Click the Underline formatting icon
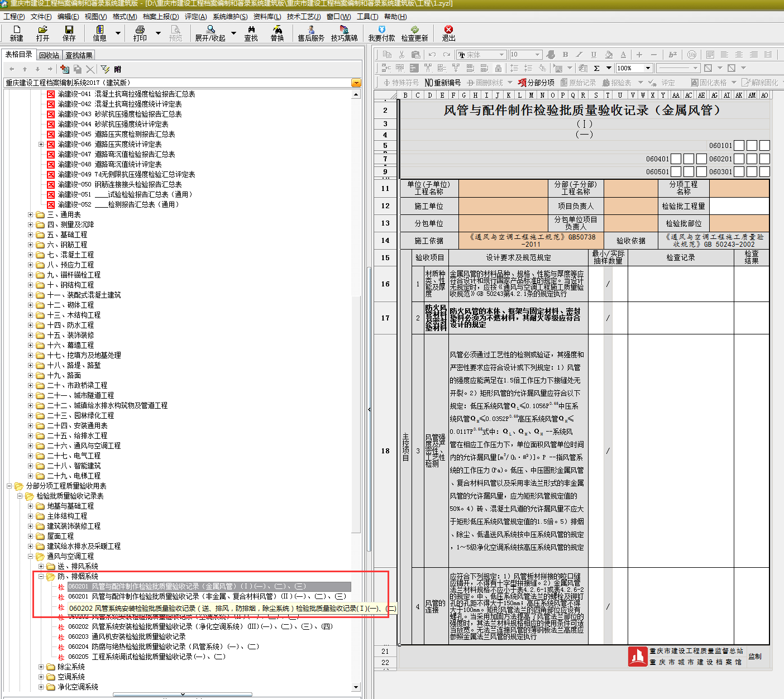This screenshot has width=784, height=699. click(x=594, y=55)
